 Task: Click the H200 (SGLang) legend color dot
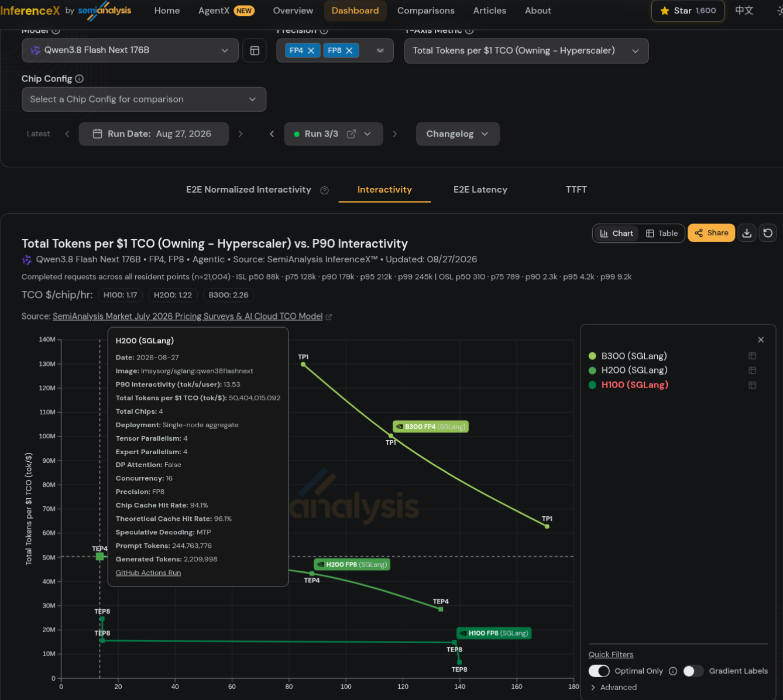[x=592, y=370]
